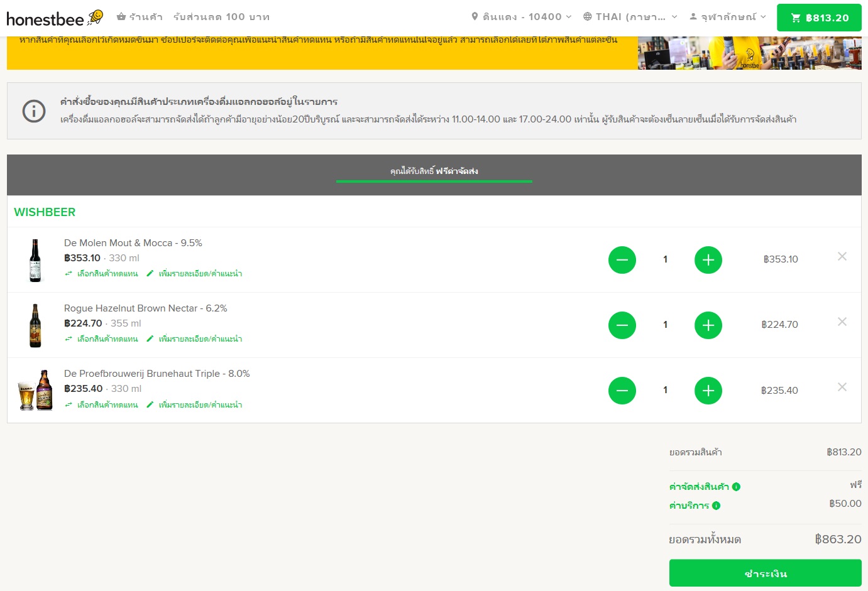Open the honestbee home logo
The width and height of the screenshot is (868, 591).
pos(55,18)
